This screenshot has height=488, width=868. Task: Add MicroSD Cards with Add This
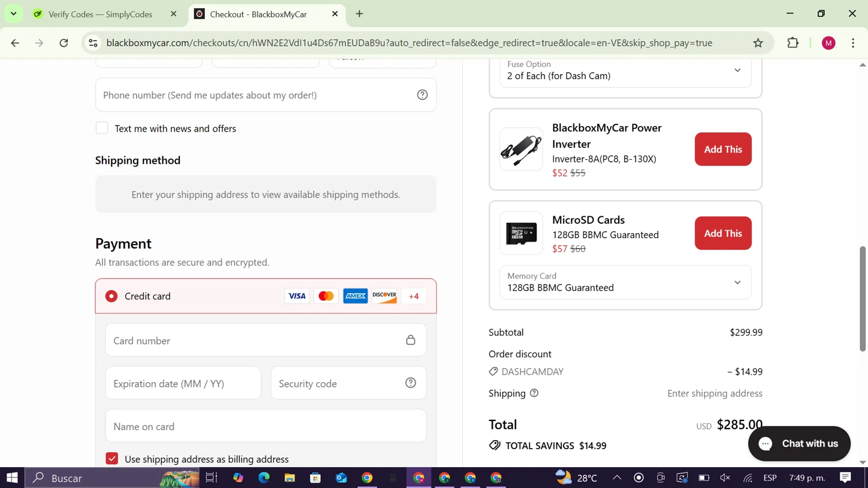pos(723,233)
